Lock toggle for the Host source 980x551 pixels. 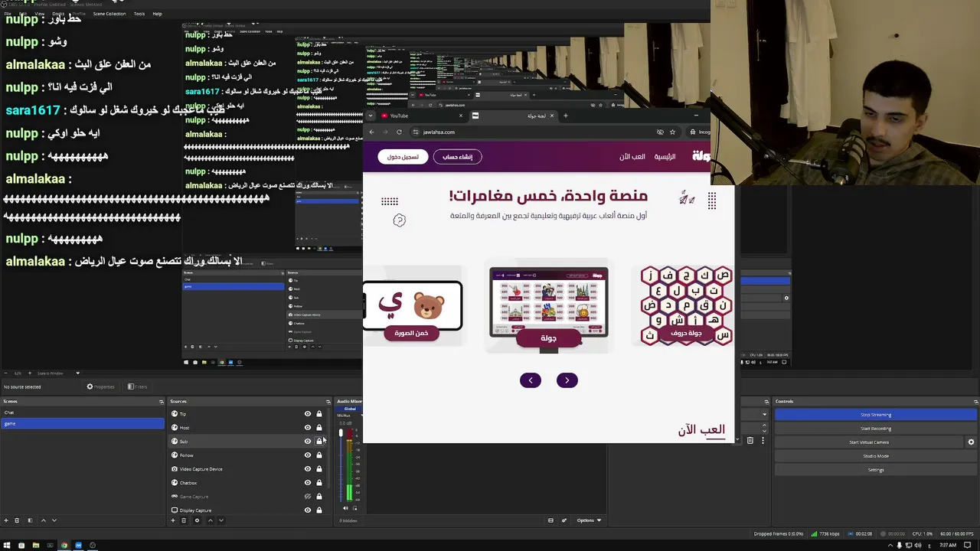click(319, 428)
